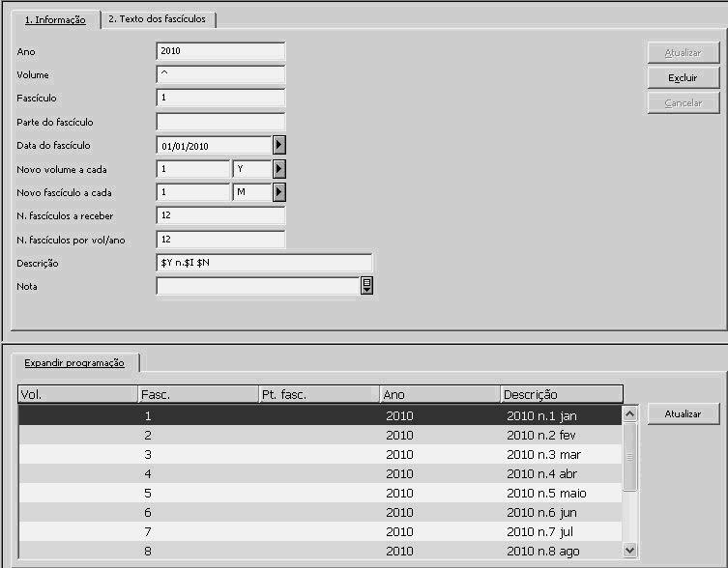
Task: Click the Nota input field
Action: click(258, 286)
